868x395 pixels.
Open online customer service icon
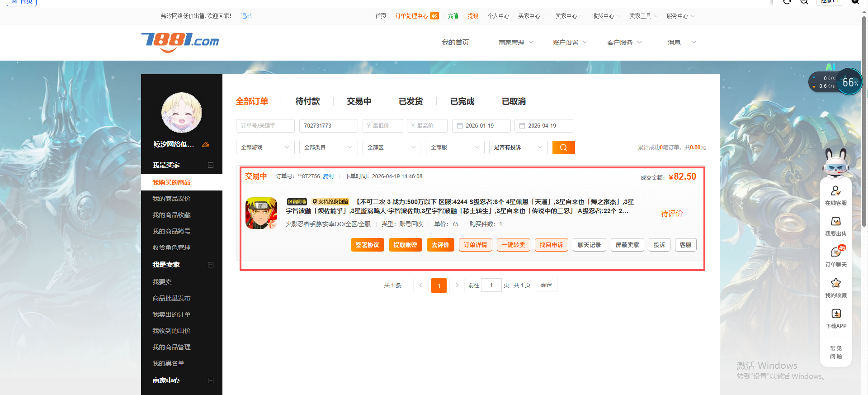(x=835, y=191)
